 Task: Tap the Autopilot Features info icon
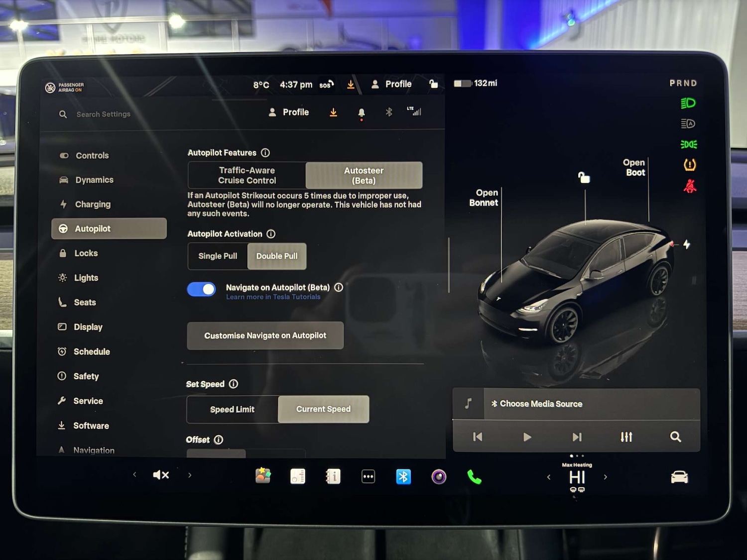point(265,153)
